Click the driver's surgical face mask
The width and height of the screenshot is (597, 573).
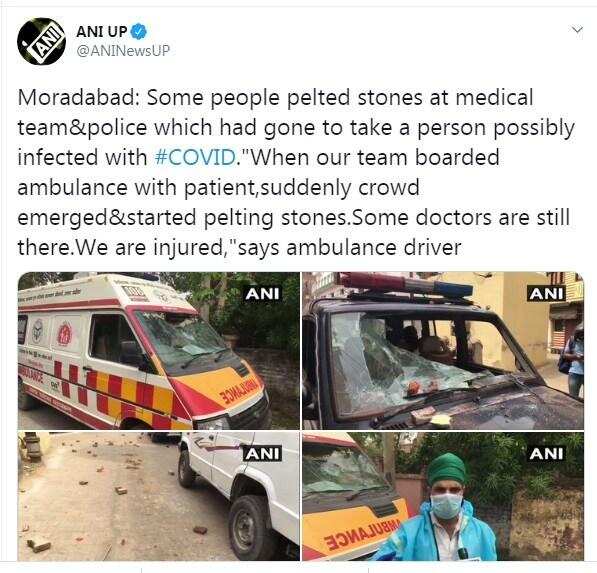pyautogui.click(x=447, y=506)
